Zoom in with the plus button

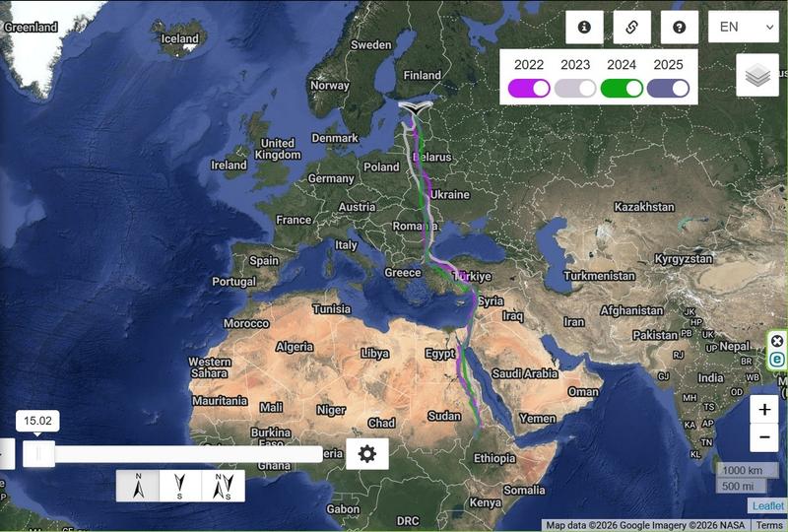pos(764,409)
